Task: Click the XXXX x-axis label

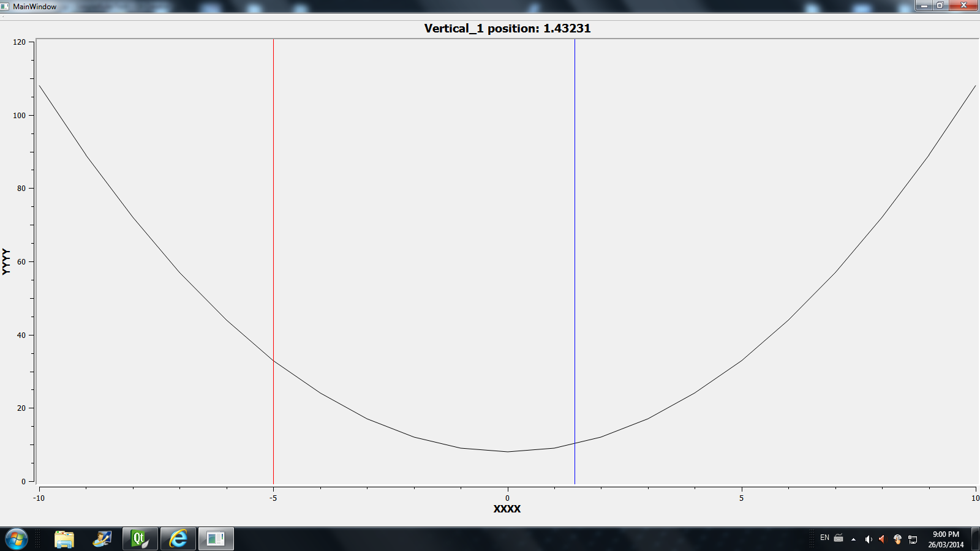Action: point(507,509)
